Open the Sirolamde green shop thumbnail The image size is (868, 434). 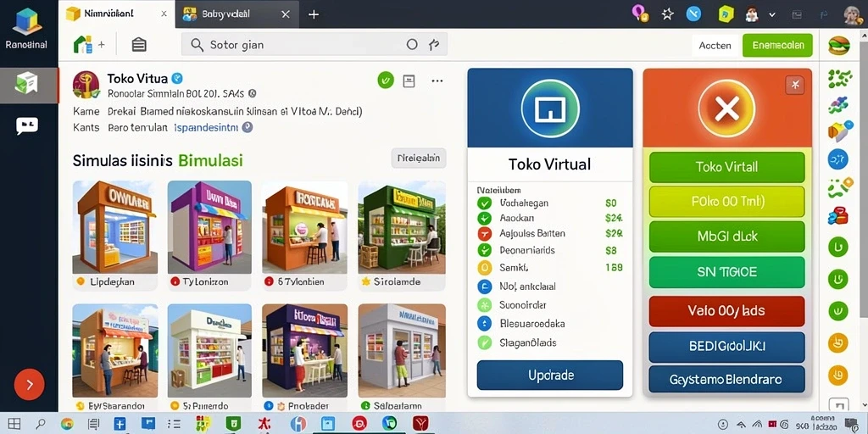point(401,227)
